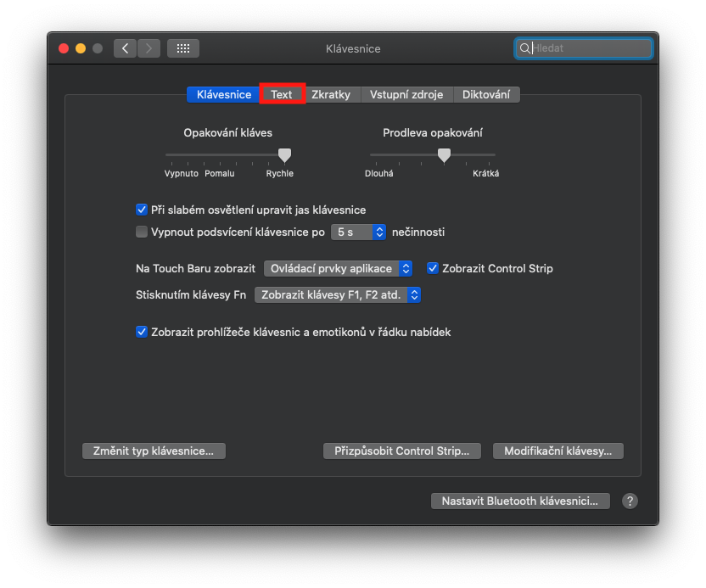Screen dimensions: 706x588
Task: Go to the Diktování tab
Action: tap(486, 94)
